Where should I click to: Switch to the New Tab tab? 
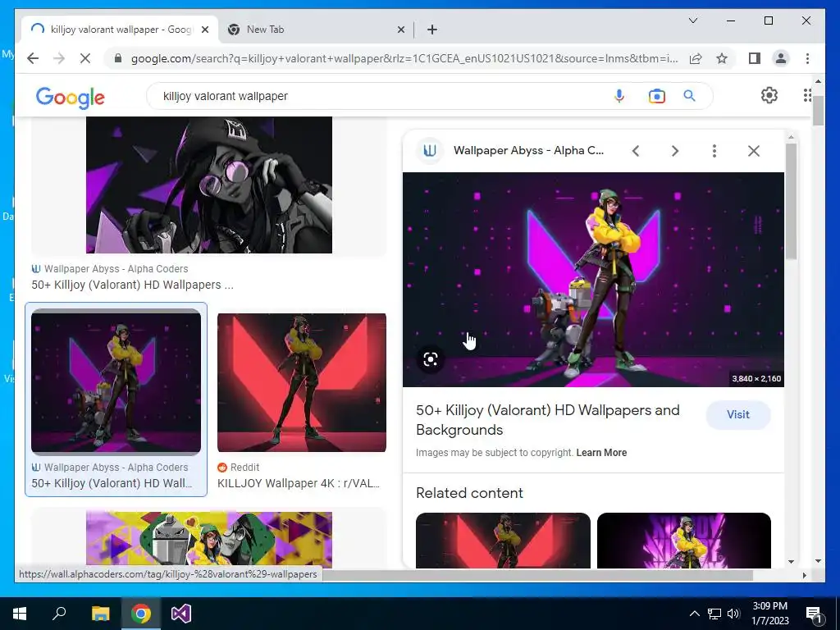pos(316,30)
